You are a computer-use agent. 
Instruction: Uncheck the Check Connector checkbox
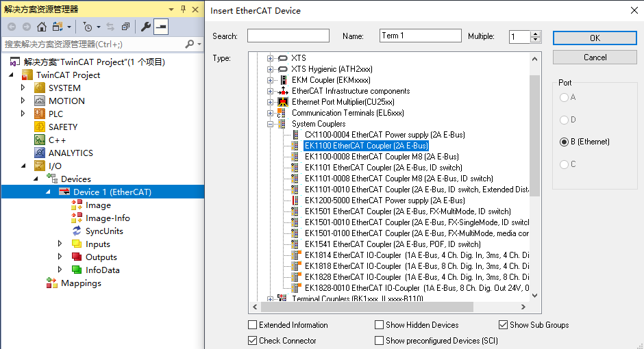(x=253, y=340)
